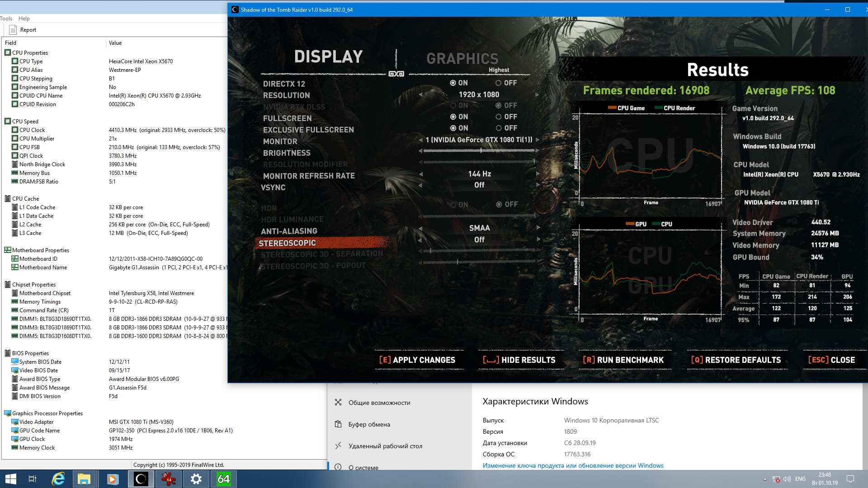Click the Report icon in AIDA64 toolbar
This screenshot has height=488, width=868.
click(x=13, y=30)
